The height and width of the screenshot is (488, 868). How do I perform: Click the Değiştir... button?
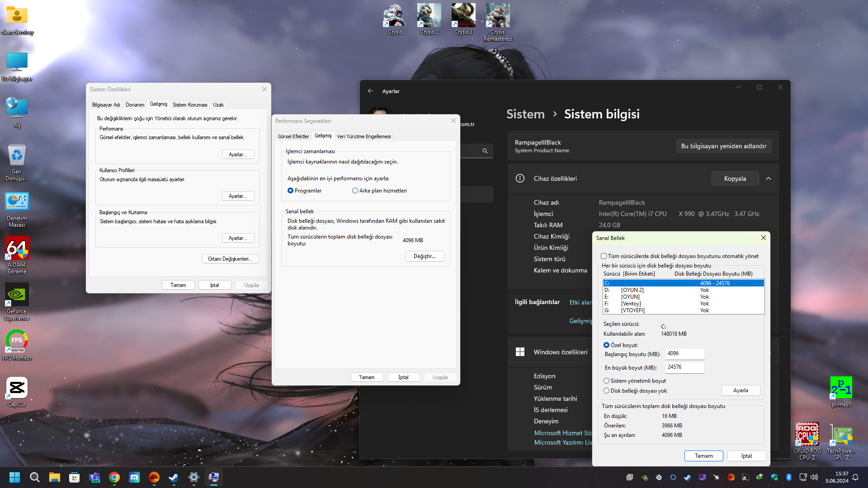pyautogui.click(x=425, y=256)
